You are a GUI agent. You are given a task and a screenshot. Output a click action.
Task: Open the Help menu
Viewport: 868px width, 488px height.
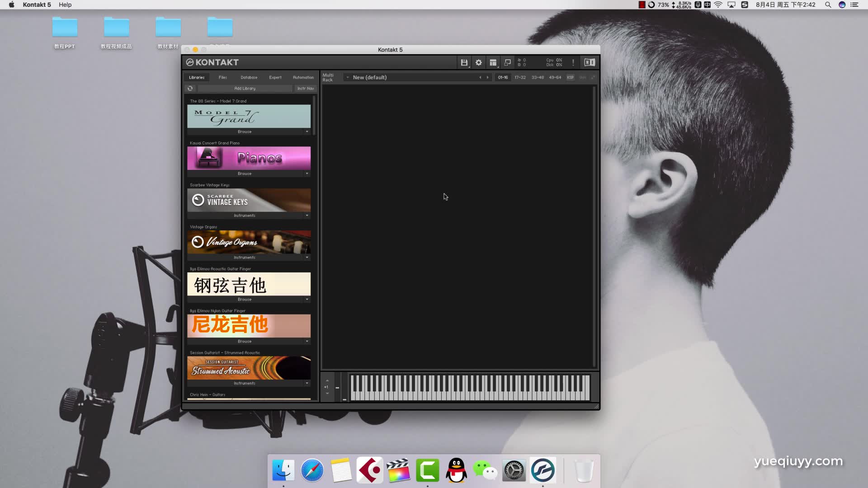coord(65,5)
